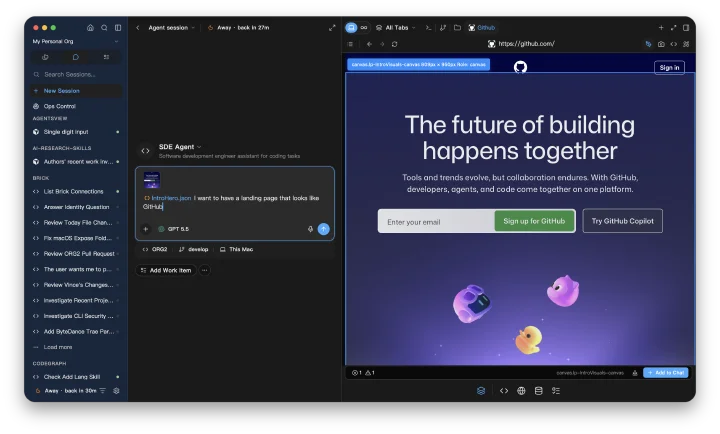Select the blue desktop mode toggle in the browser panel
Image resolution: width=720 pixels, height=434 pixels.
coord(351,28)
